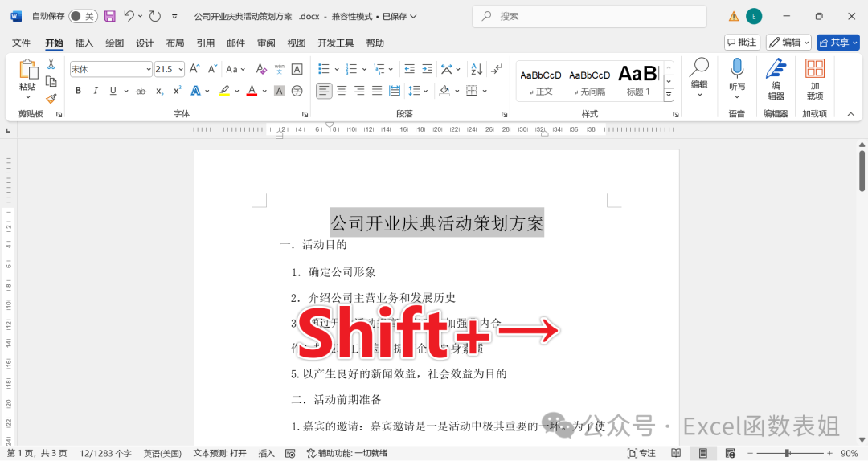Open the Layout tab
Viewport: 868px width, 461px height.
pyautogui.click(x=175, y=43)
